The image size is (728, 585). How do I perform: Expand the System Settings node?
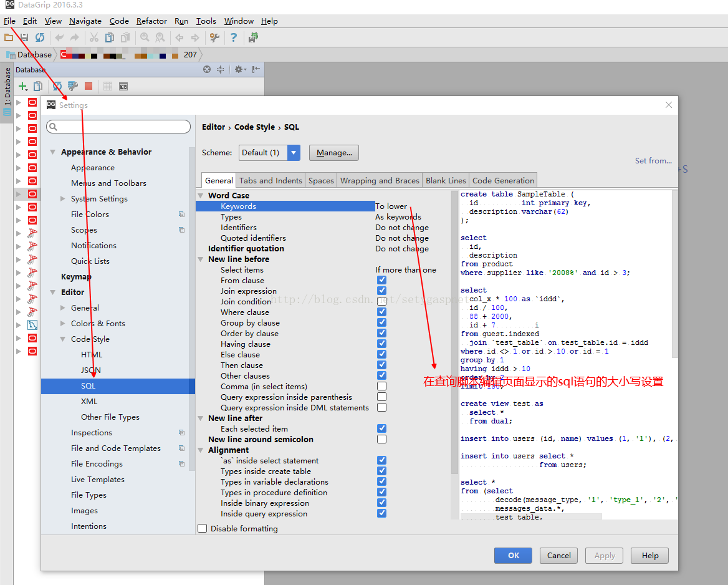coord(63,198)
